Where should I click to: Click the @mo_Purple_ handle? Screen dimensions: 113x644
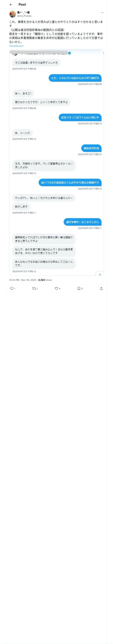coord(25,16)
